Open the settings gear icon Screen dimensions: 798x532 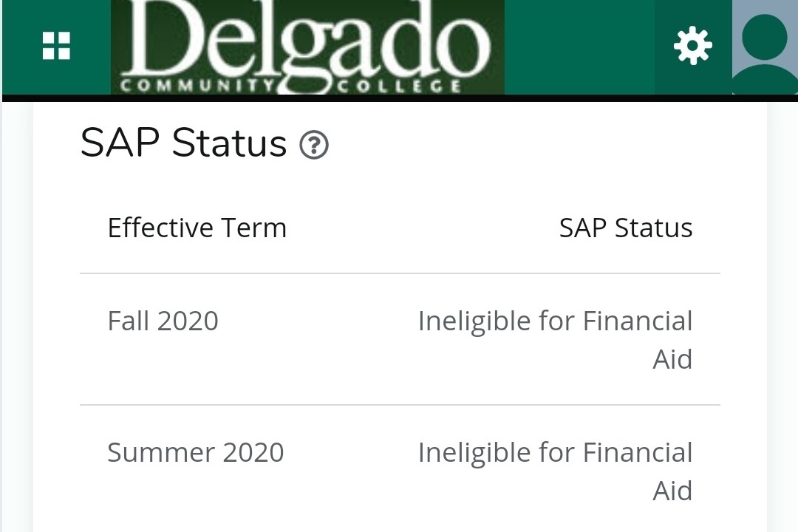(x=692, y=46)
